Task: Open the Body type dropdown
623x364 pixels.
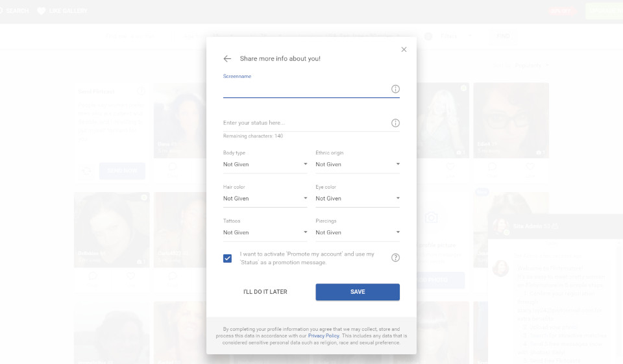Action: [265, 165]
